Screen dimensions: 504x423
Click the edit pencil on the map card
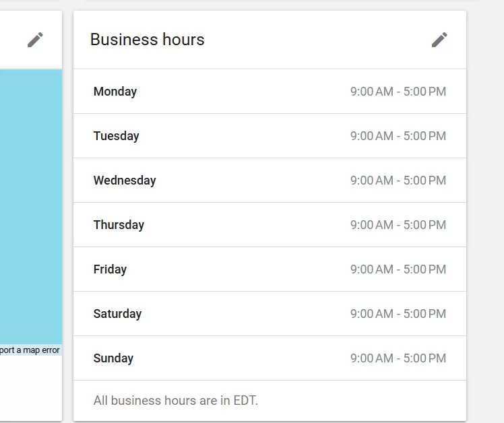click(x=35, y=40)
